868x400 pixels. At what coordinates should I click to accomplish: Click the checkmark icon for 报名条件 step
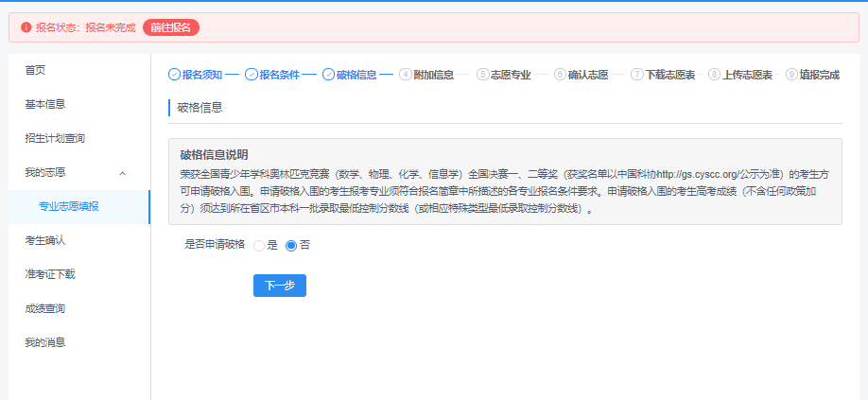[x=252, y=74]
